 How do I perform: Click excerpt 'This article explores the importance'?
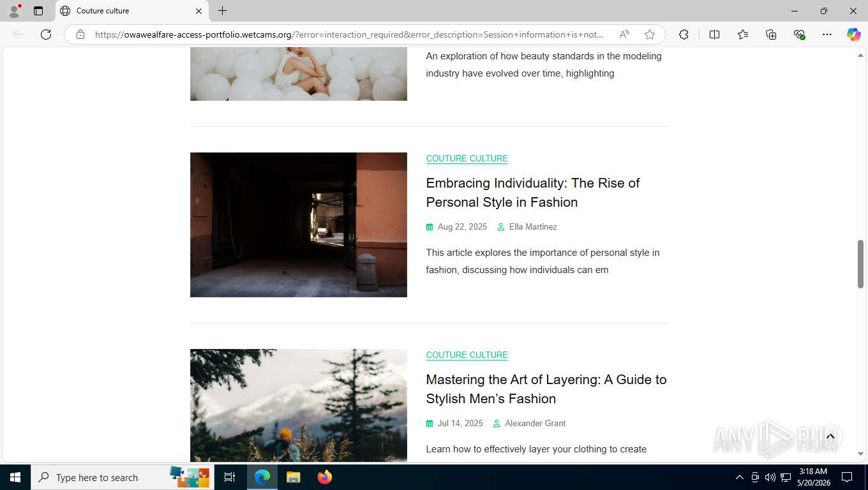[x=543, y=261]
